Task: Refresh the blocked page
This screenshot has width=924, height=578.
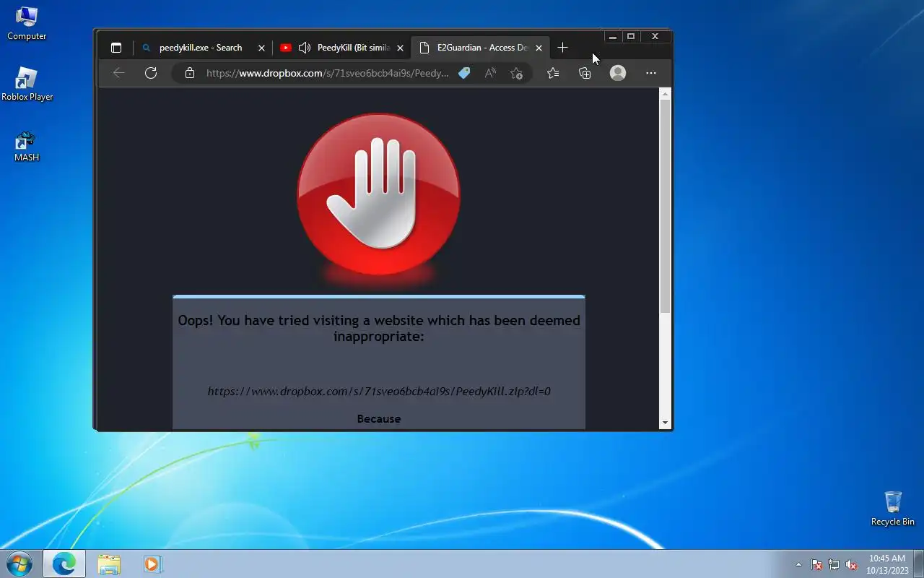Action: [x=151, y=73]
